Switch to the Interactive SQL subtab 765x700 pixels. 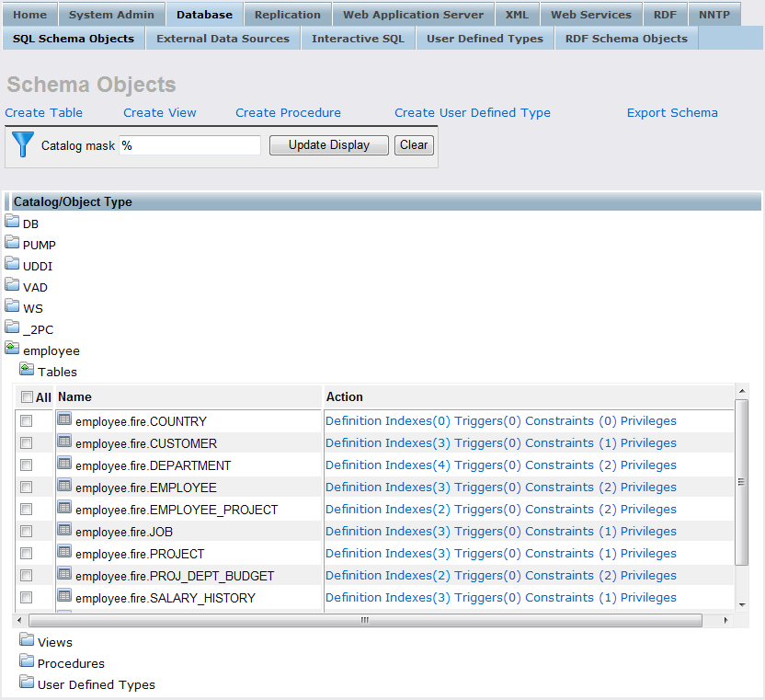coord(358,39)
